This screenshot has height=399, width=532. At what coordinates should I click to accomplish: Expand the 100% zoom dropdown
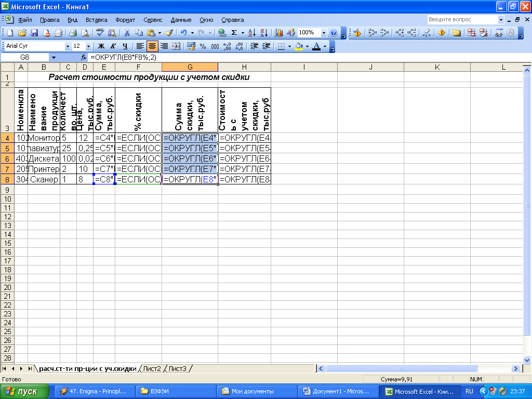pos(324,33)
